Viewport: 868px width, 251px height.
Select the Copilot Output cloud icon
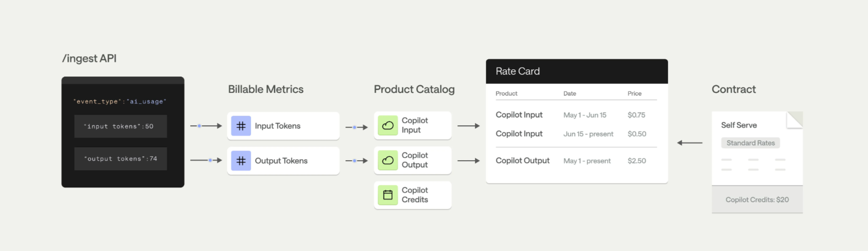click(388, 161)
